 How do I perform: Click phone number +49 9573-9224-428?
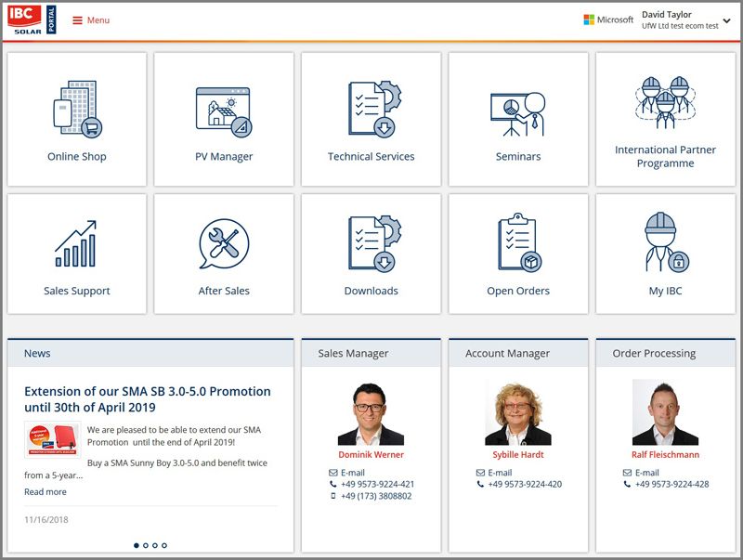pos(671,484)
